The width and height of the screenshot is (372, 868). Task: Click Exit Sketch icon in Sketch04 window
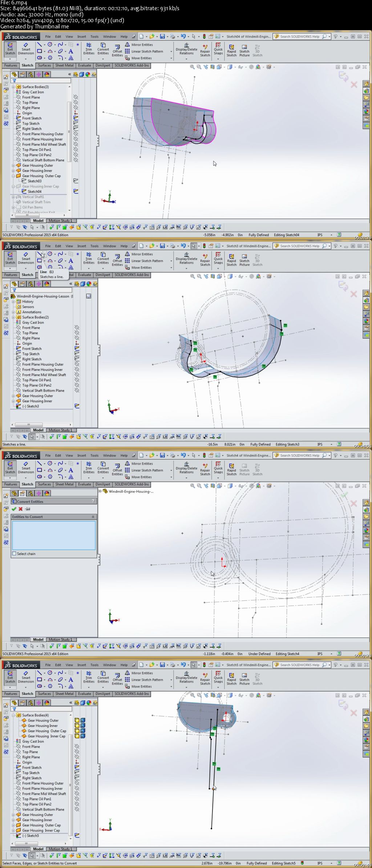(10, 49)
